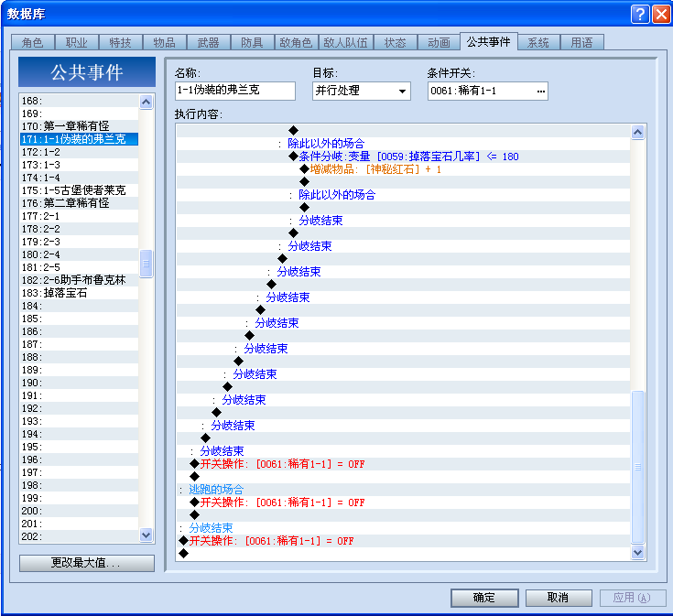
Task: Switch to the 系统 tab
Action: [538, 42]
